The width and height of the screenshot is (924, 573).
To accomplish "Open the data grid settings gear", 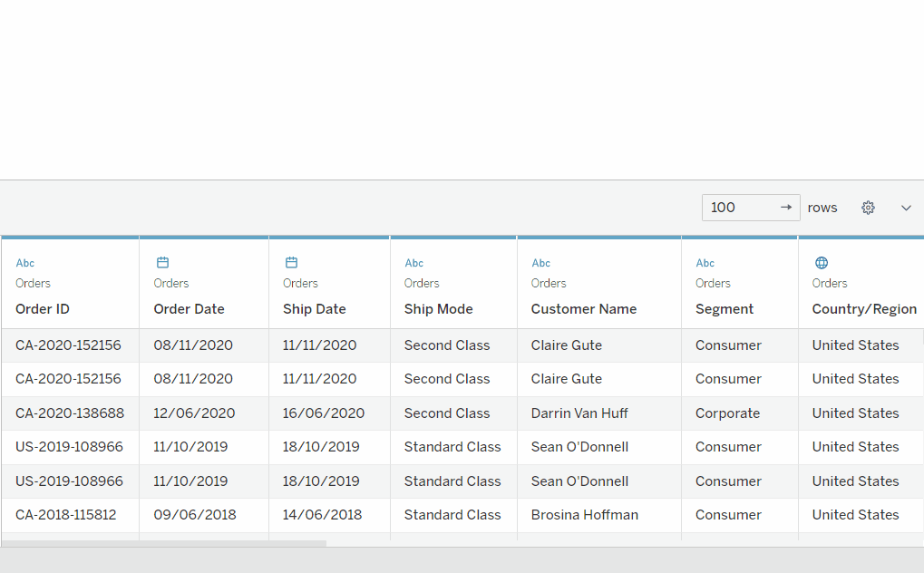I will tap(868, 208).
